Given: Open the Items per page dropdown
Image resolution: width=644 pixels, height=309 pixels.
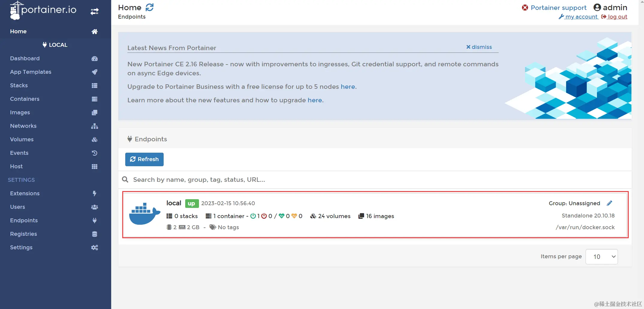Looking at the screenshot, I should [x=601, y=256].
